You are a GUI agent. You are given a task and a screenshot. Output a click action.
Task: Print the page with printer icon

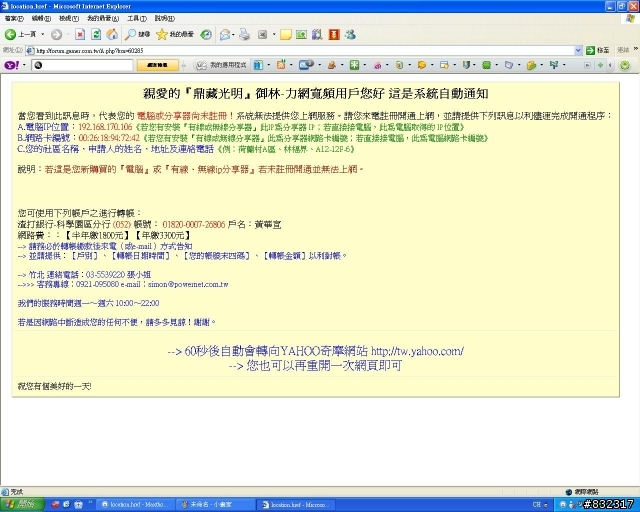point(244,35)
